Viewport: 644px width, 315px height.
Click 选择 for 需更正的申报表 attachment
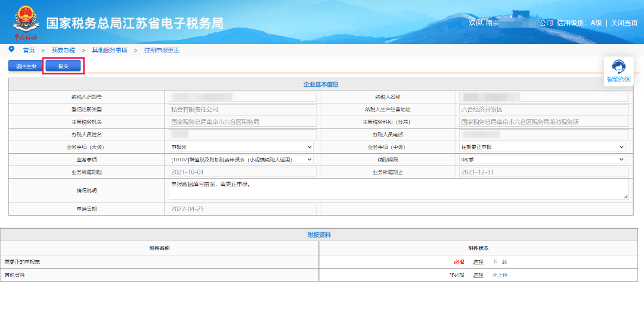pyautogui.click(x=478, y=262)
